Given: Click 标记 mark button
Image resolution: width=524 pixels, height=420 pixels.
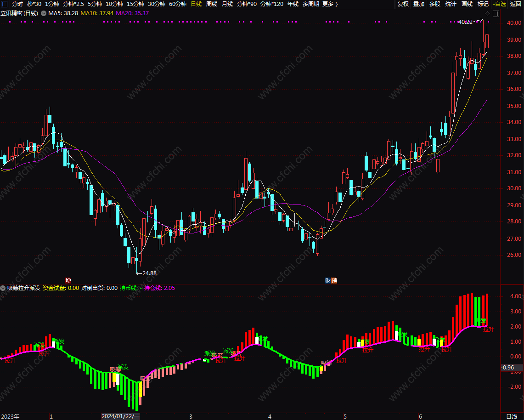Looking at the screenshot, I should pos(483,4).
